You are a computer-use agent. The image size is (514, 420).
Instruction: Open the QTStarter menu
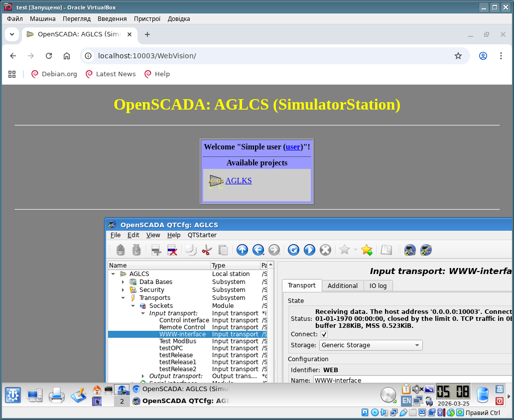202,235
